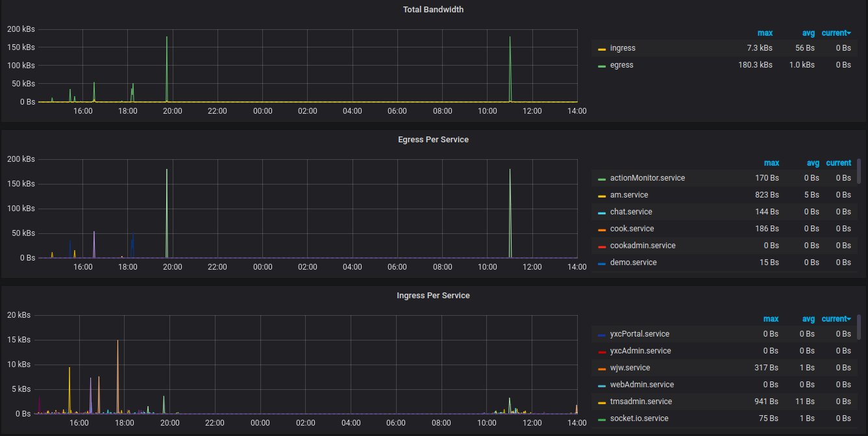Sort Egress Per Service legend by current

pyautogui.click(x=838, y=163)
